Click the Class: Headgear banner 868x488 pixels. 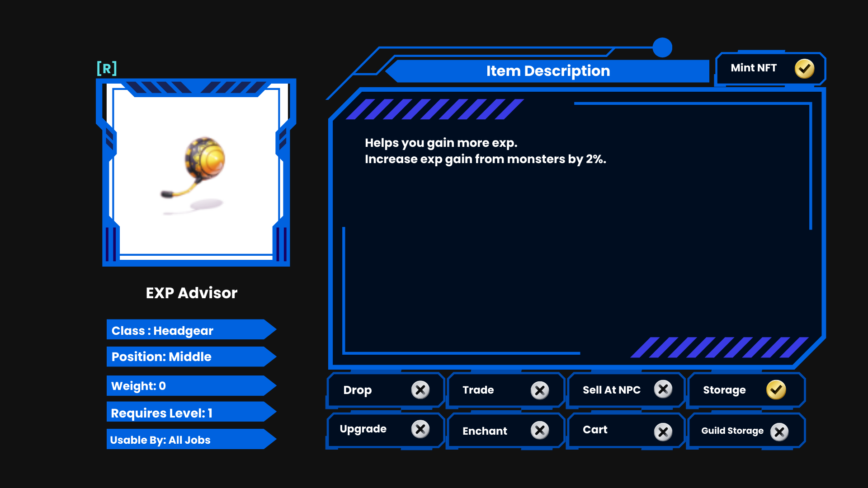pyautogui.click(x=192, y=329)
